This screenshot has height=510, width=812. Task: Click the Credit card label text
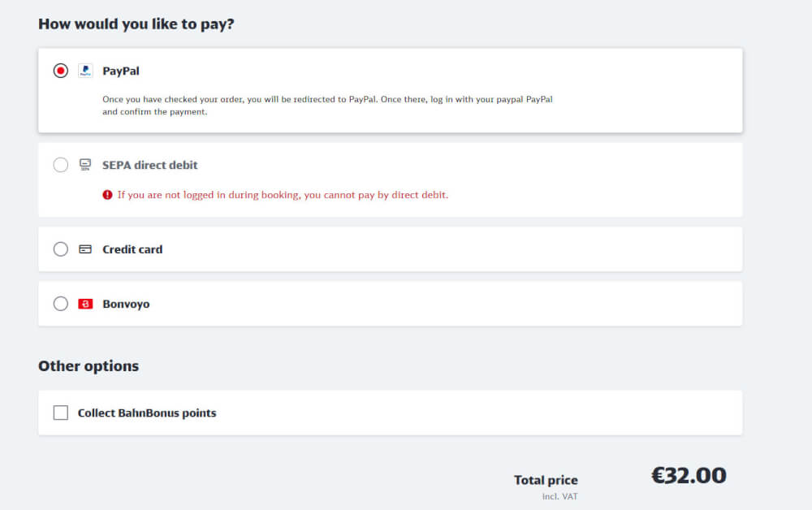pos(132,249)
